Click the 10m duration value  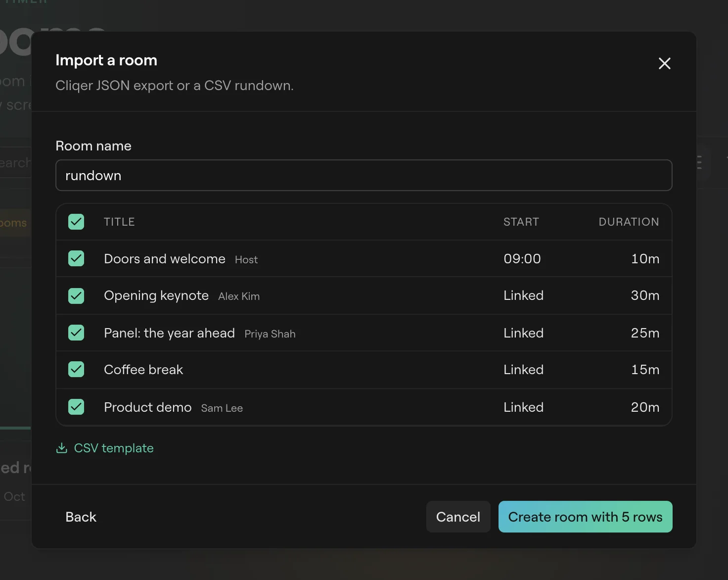[645, 259]
